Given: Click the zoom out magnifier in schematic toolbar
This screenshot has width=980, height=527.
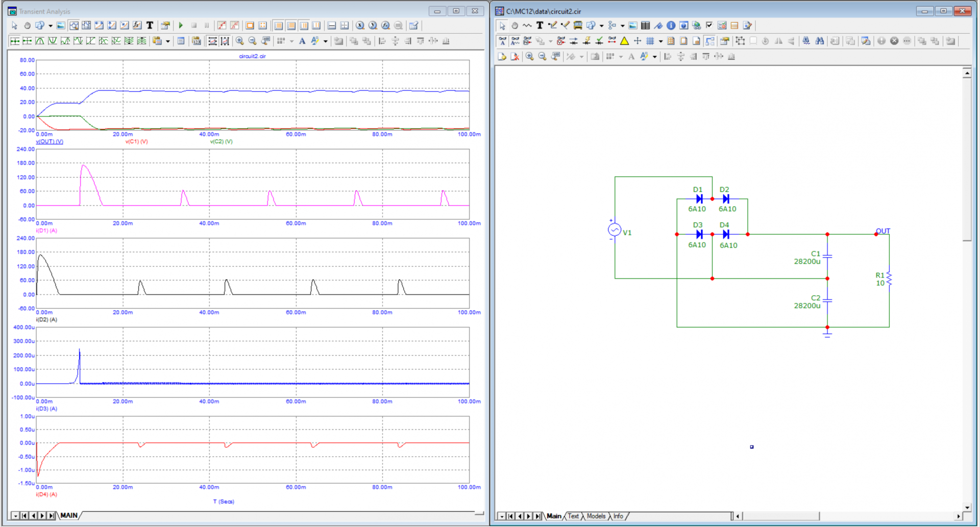Looking at the screenshot, I should click(543, 57).
